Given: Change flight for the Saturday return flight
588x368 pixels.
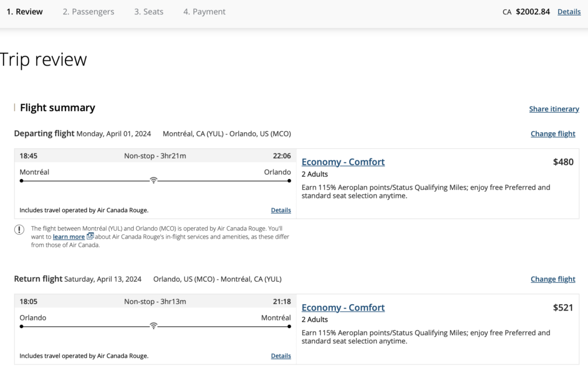Looking at the screenshot, I should tap(552, 279).
